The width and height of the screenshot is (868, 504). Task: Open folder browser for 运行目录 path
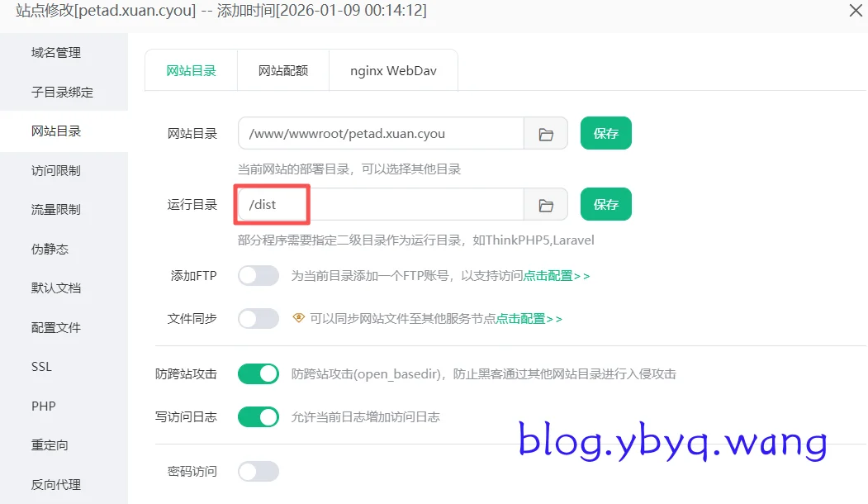(x=546, y=205)
